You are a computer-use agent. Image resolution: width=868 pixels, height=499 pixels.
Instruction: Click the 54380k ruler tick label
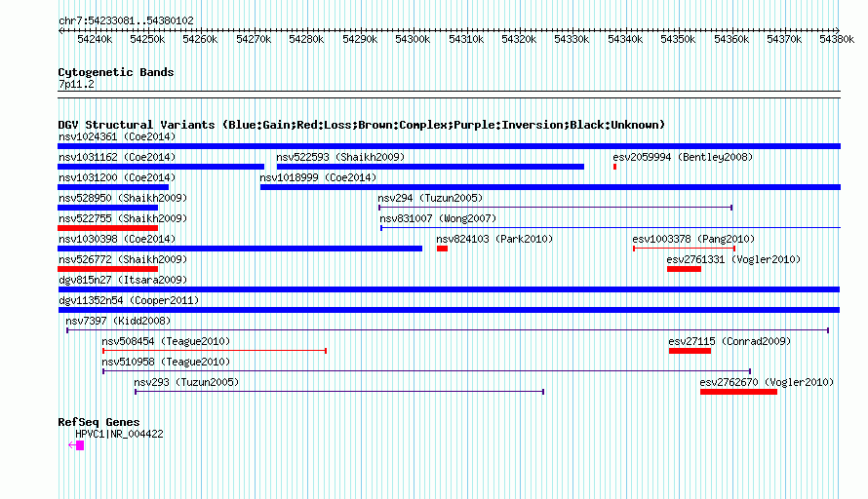coord(837,39)
